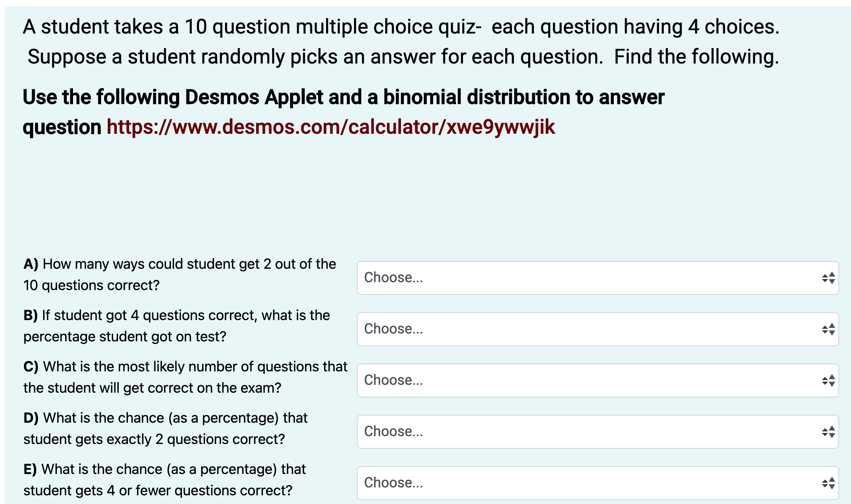
Task: Open the Desmos calculator applet link
Action: coord(331,127)
